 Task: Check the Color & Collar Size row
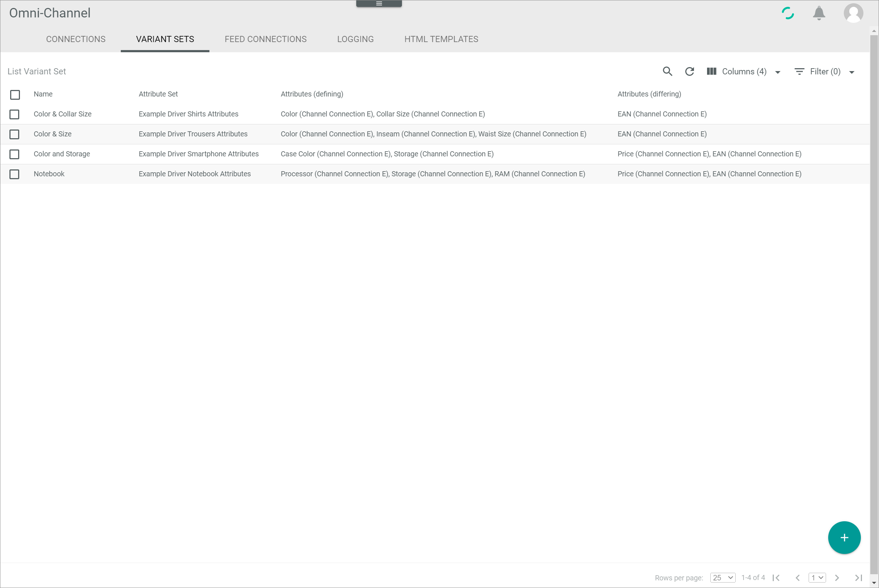point(14,114)
